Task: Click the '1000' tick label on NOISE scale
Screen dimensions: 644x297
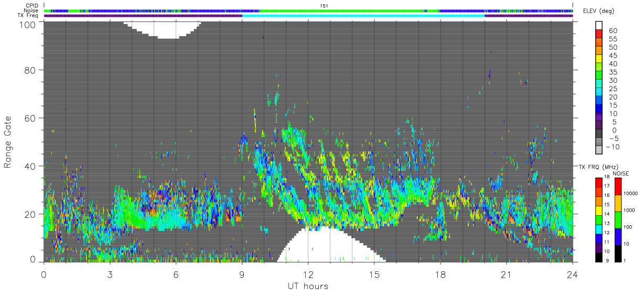Action: [x=630, y=211]
